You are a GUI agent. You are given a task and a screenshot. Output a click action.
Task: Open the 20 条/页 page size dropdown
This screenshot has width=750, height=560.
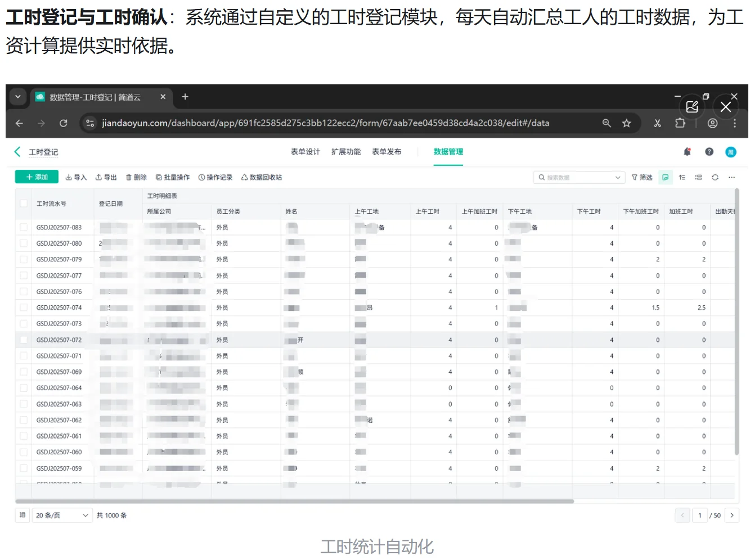(62, 515)
